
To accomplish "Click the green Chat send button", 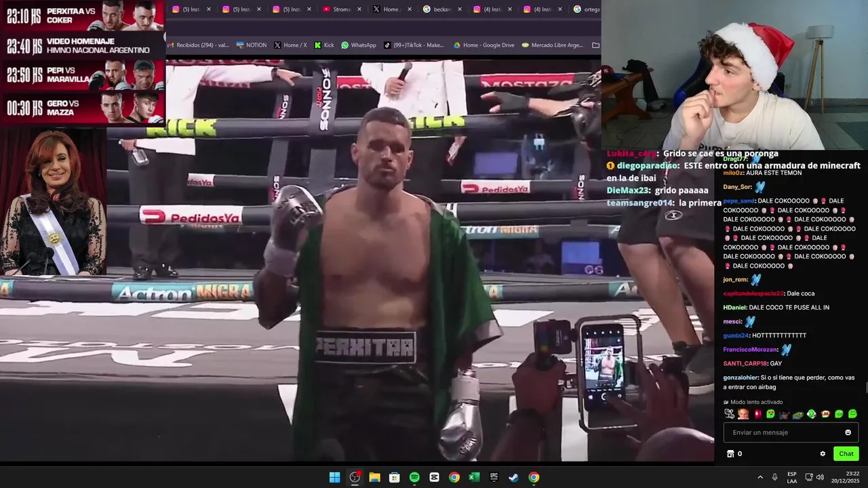I will click(846, 453).
